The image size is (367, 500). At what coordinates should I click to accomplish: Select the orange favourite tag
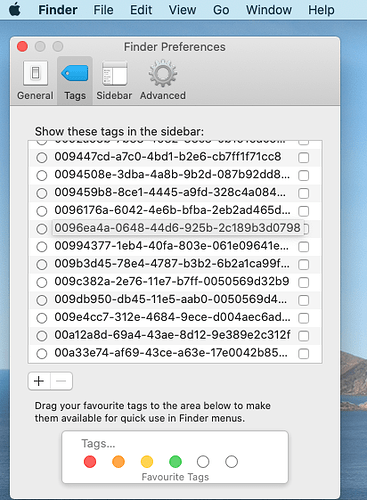(x=118, y=462)
